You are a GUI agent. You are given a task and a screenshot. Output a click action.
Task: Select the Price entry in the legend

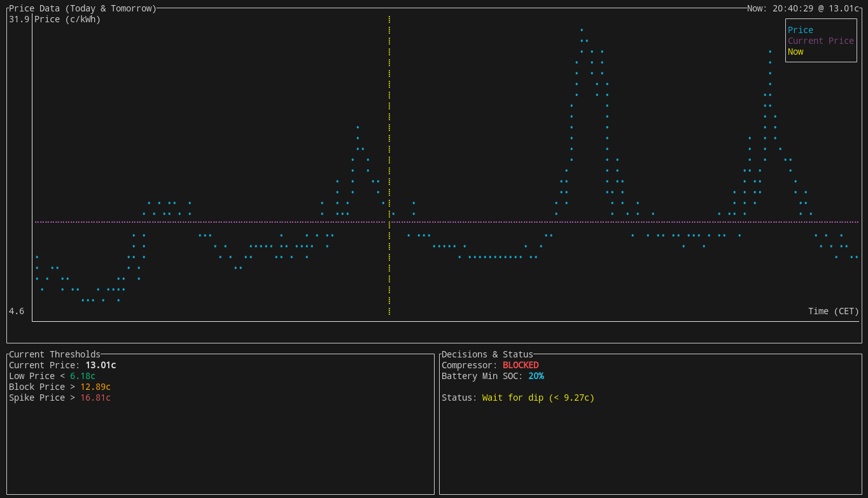click(x=800, y=30)
